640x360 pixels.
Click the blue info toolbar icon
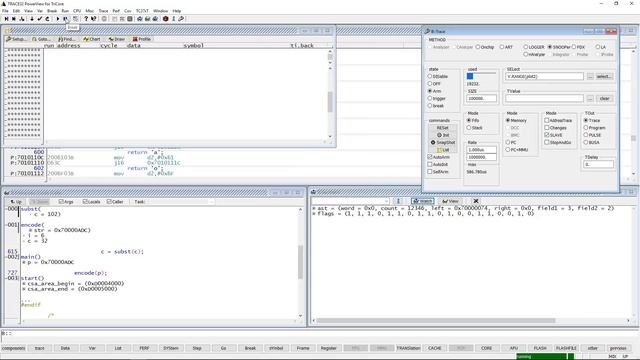(x=173, y=19)
